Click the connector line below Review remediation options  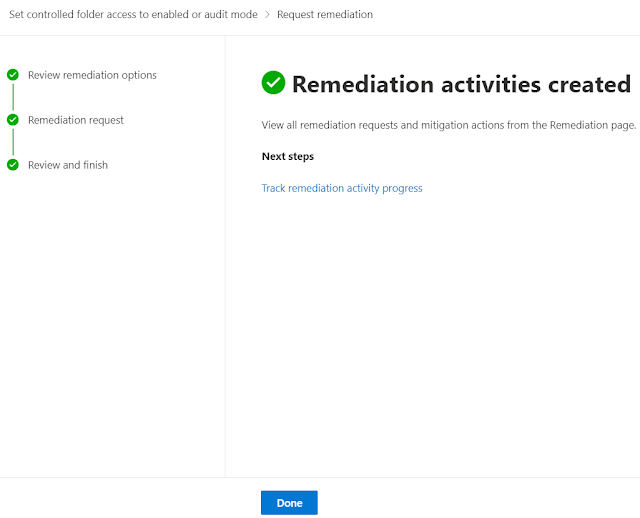pyautogui.click(x=13, y=97)
